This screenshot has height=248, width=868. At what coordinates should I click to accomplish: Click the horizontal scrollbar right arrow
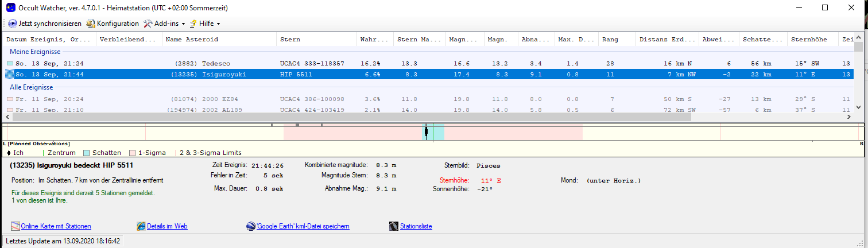[849, 117]
